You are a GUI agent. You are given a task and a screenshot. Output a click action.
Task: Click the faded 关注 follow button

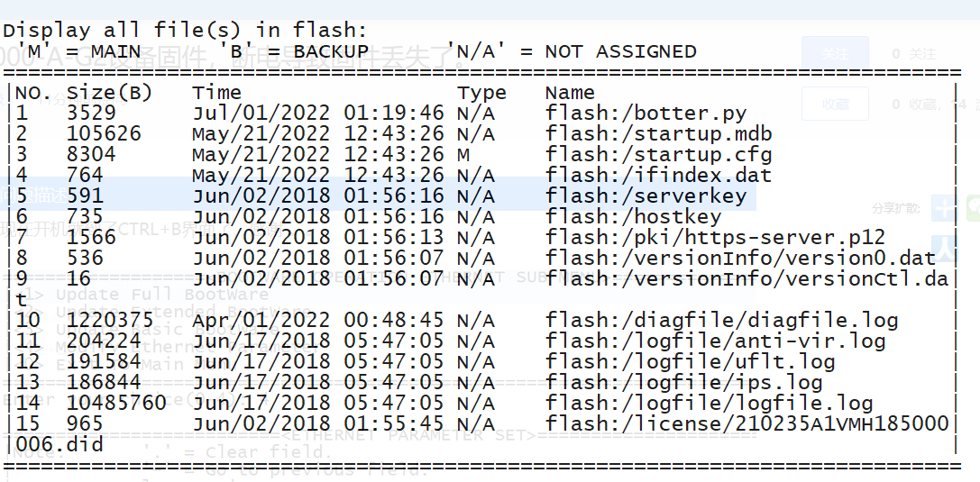pyautogui.click(x=834, y=54)
